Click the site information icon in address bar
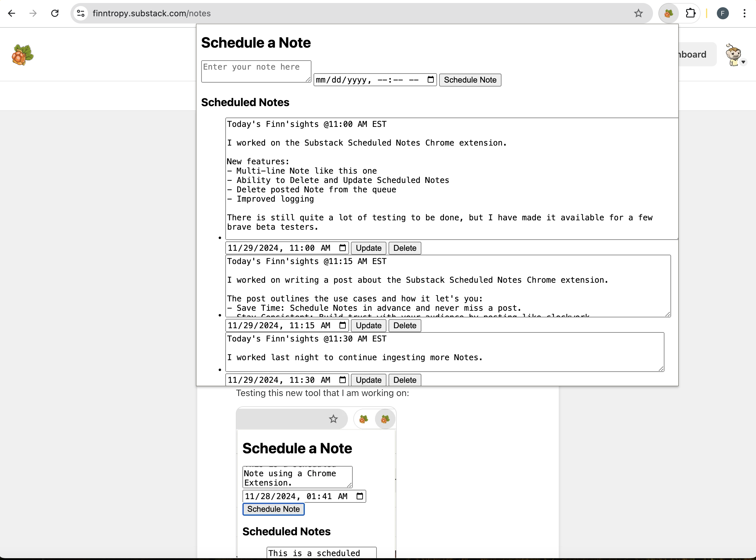This screenshot has height=560, width=756. pyautogui.click(x=80, y=13)
